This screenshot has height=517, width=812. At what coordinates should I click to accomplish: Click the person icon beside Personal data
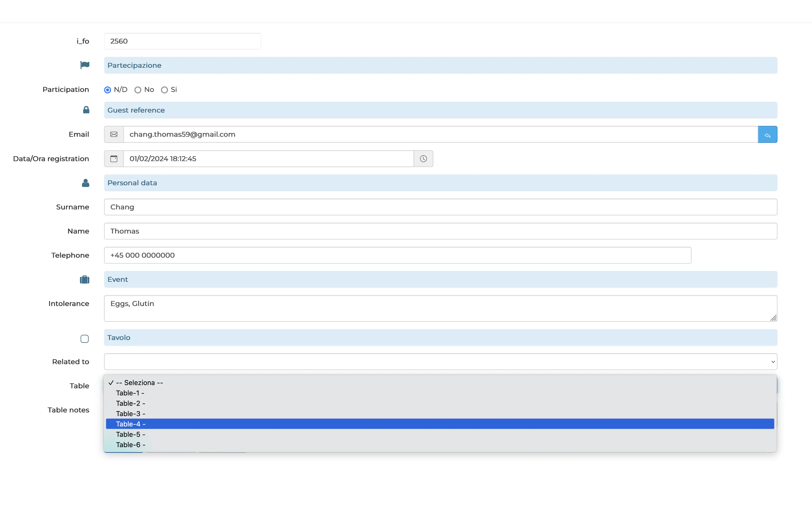[x=86, y=183]
